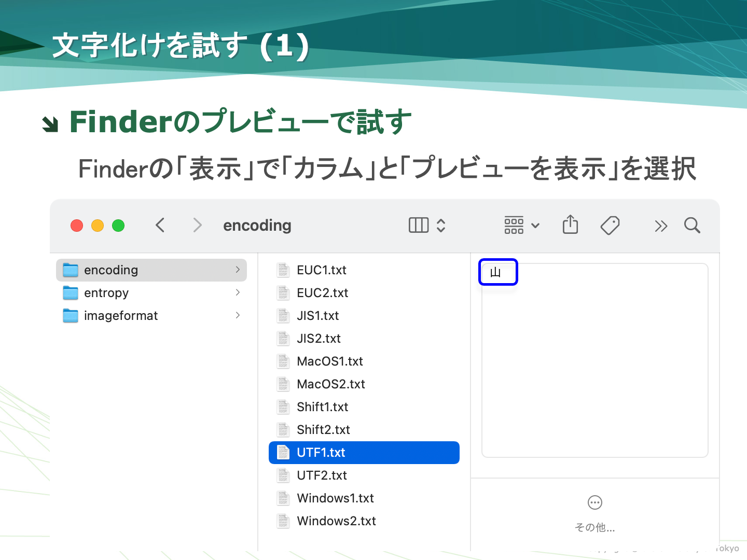Click the document icon beside UTF1.txt
747x560 pixels.
tap(283, 453)
